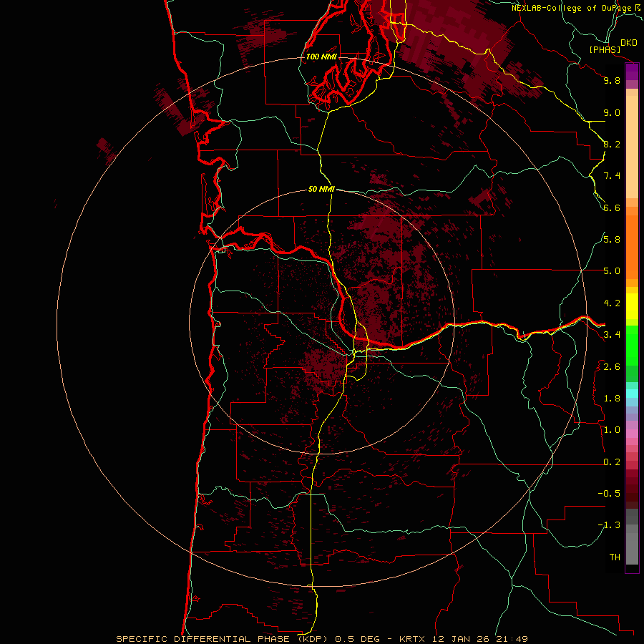Click the 6.6 legend value
This screenshot has width=644, height=644.
[x=612, y=208]
